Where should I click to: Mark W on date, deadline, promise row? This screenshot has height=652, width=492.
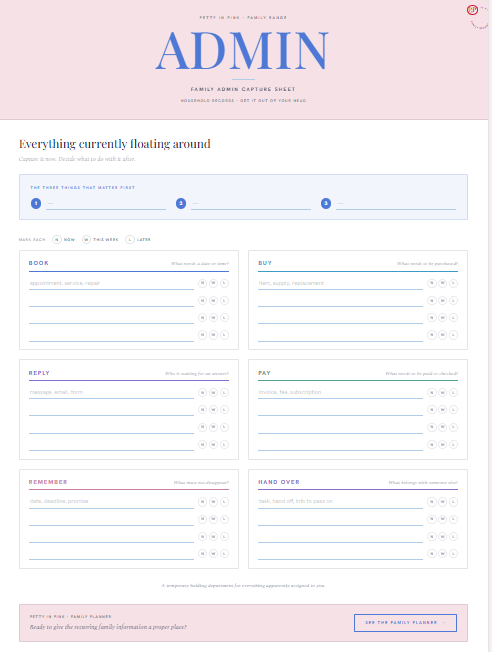pos(213,502)
